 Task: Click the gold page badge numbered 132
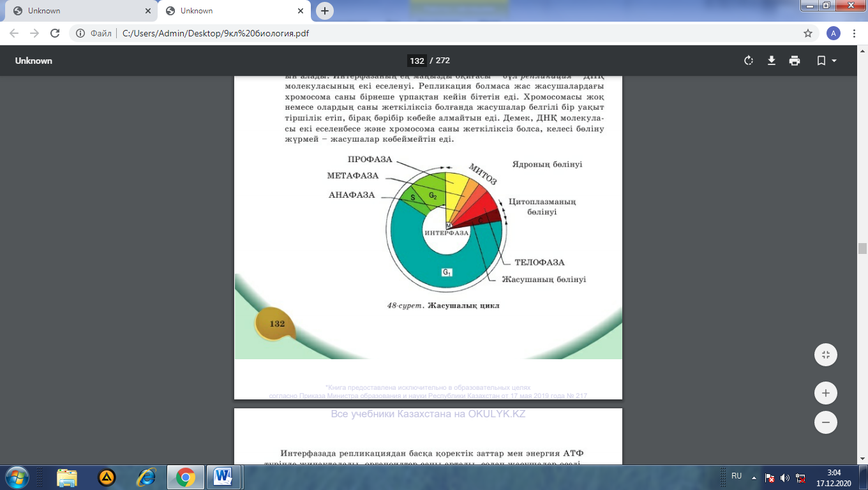pos(276,324)
